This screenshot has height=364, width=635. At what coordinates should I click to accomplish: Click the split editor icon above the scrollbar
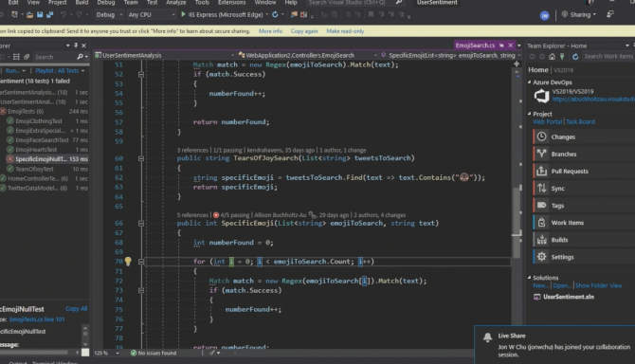517,64
